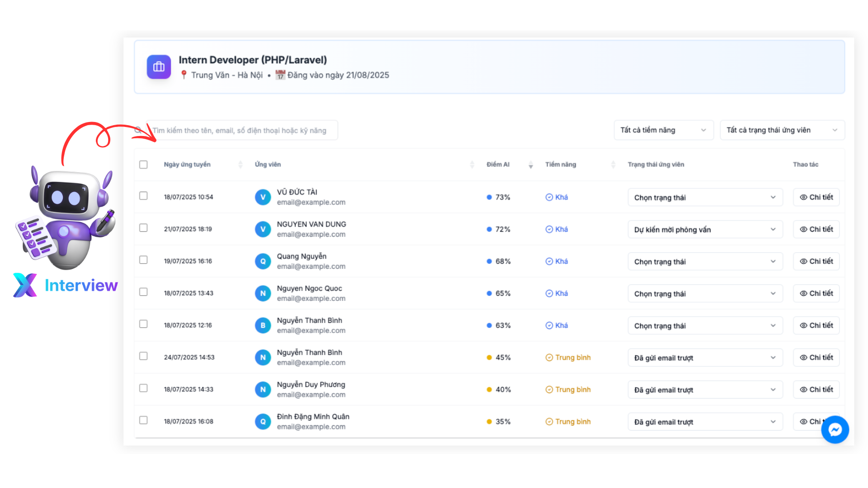This screenshot has height=488, width=868.
Task: Click the Quang Nguyễn avatar circle
Action: [x=263, y=261]
